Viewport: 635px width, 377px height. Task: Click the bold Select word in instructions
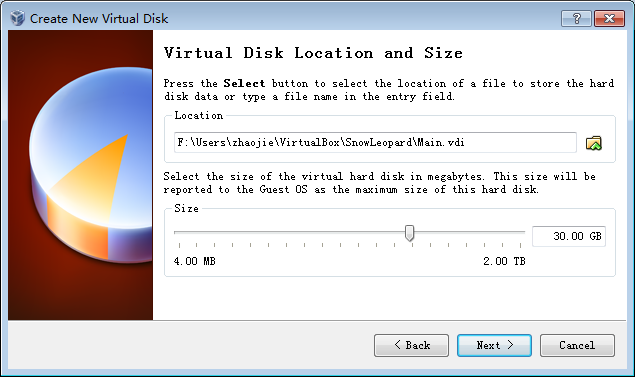[244, 83]
